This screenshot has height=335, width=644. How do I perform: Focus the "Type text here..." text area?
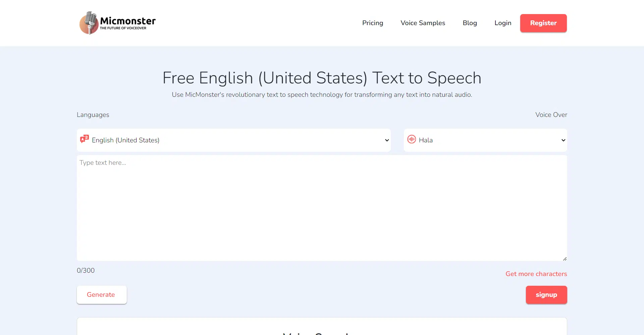click(322, 208)
